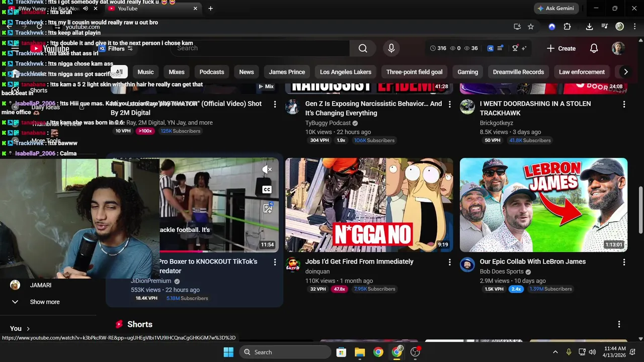The image size is (644, 362).
Task: Click the sparkle AI icon beside the trophy
Action: [524, 48]
